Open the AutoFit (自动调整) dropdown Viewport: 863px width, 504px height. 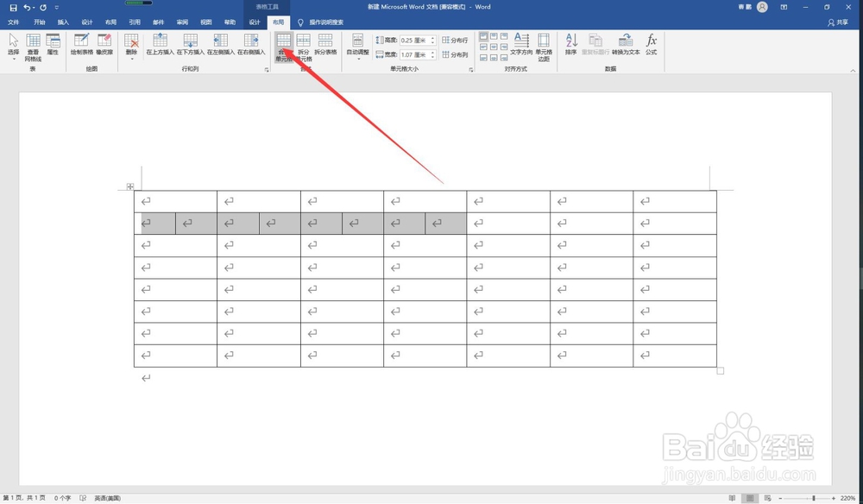358,47
